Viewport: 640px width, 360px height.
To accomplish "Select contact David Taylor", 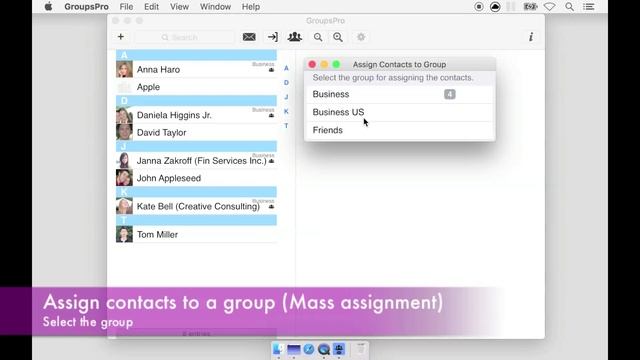I will click(x=196, y=133).
